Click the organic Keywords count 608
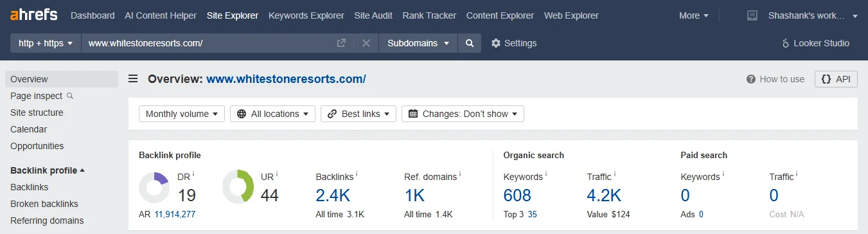868x234 pixels. click(518, 195)
